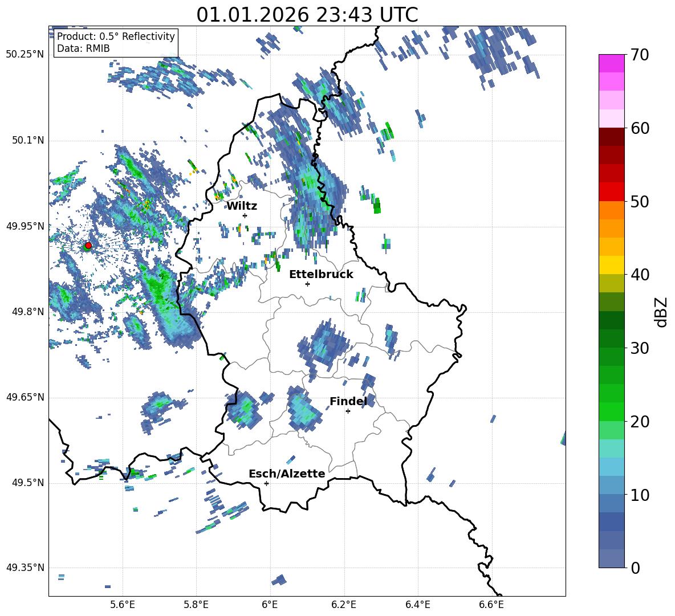Screen dimensions: 675x616
Task: Click the 49.65°N latitude label
Action: point(25,397)
